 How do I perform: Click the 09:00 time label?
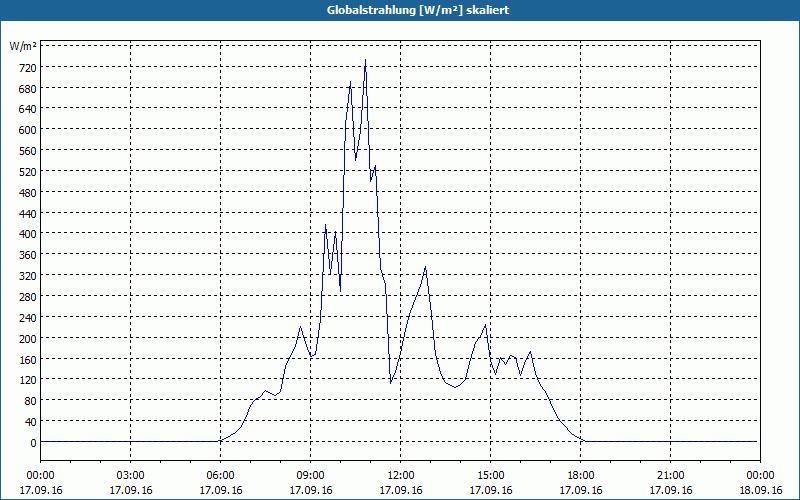tap(311, 476)
